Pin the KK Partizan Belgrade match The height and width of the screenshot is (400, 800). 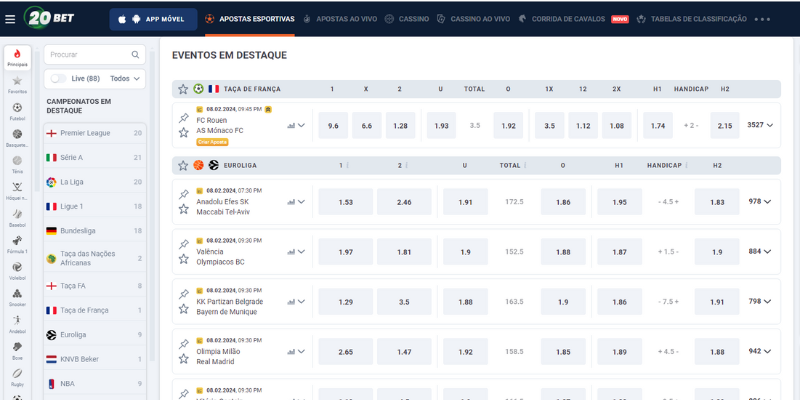(184, 294)
